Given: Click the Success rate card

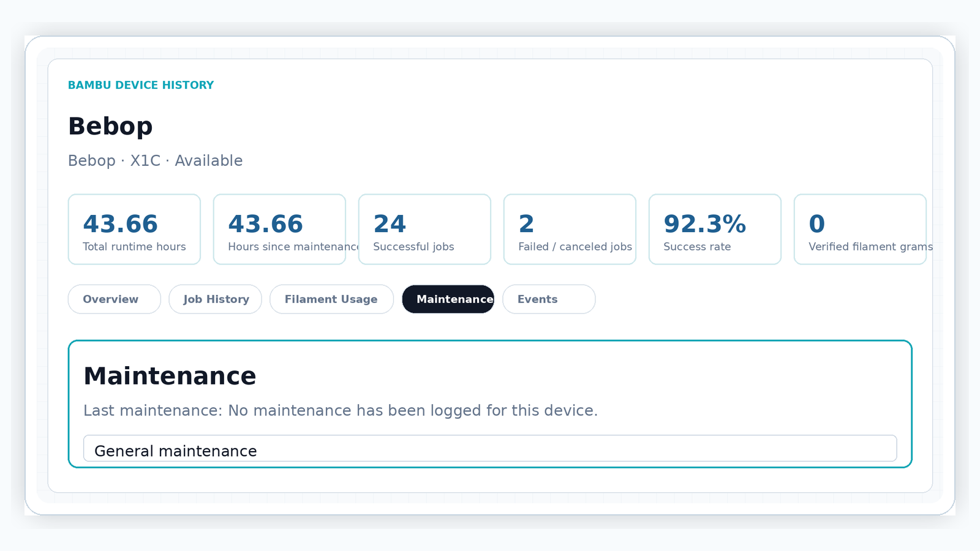Looking at the screenshot, I should tap(715, 230).
